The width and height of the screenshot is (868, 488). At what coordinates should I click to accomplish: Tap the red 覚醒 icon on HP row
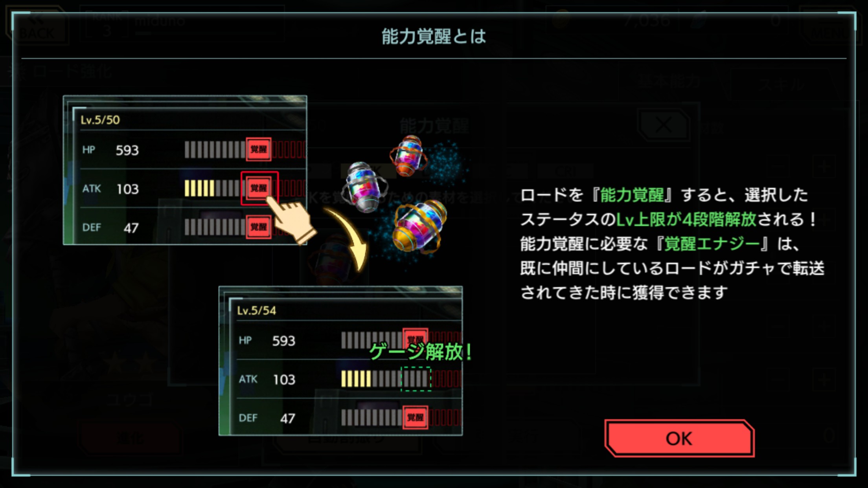259,149
